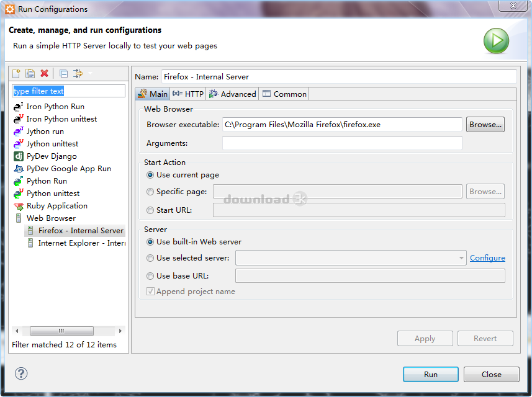This screenshot has width=532, height=397.
Task: Enable Use selected server option
Action: (150, 258)
